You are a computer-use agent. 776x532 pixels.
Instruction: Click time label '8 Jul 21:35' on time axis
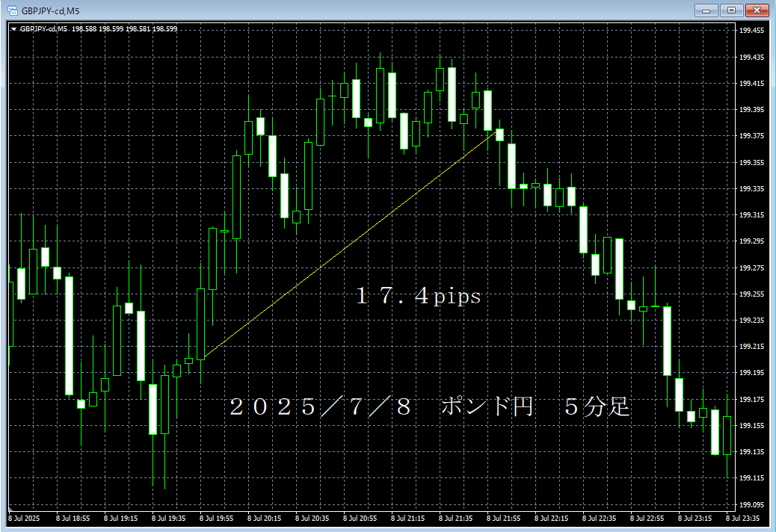click(456, 519)
